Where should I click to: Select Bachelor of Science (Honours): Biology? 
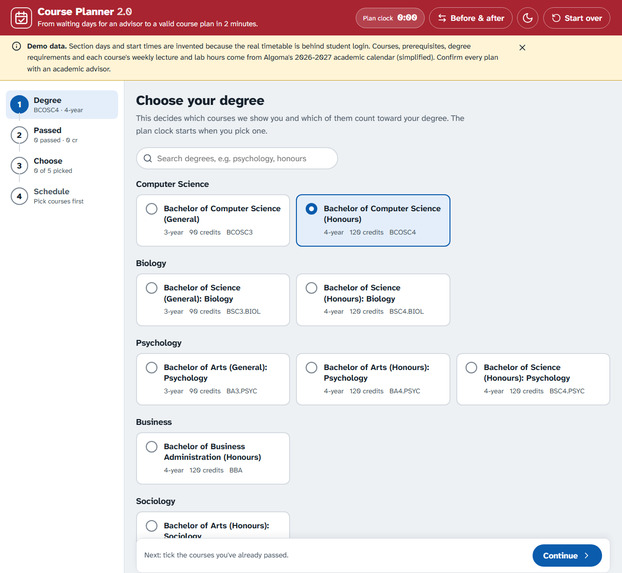(x=373, y=300)
